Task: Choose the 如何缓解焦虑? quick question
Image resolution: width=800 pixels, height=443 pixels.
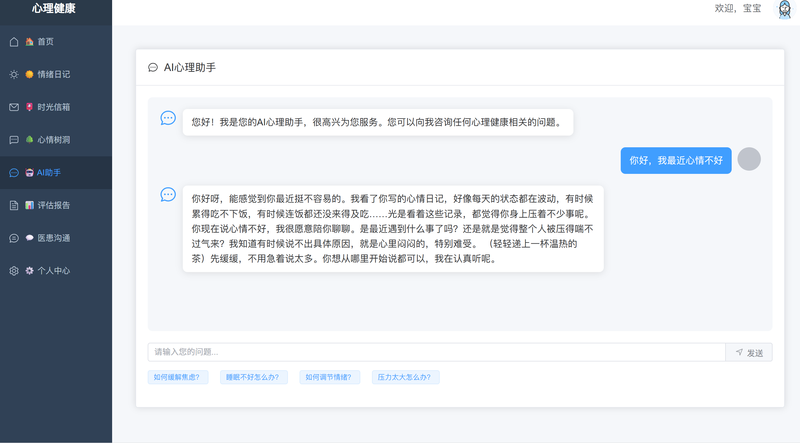Action: click(175, 378)
